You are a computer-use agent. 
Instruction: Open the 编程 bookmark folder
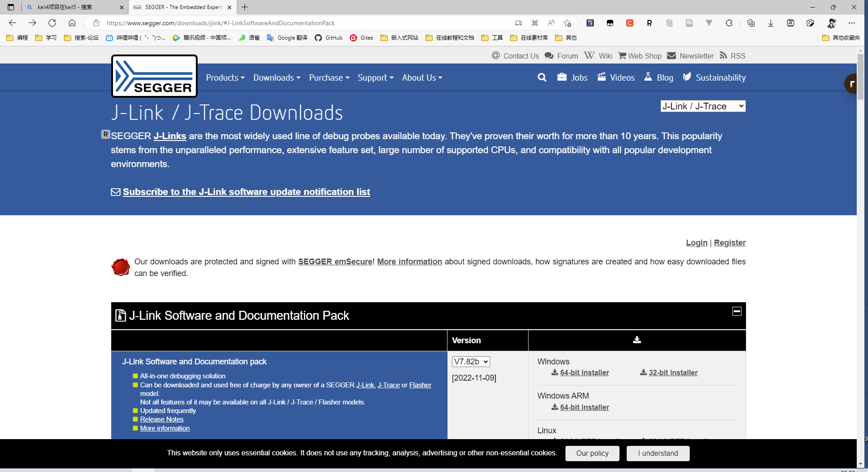click(17, 38)
